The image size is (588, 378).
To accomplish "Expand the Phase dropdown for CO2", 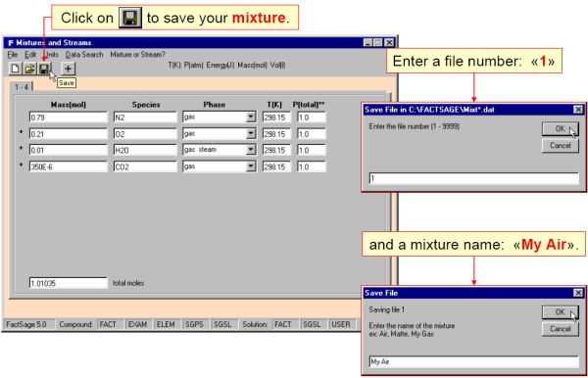I will tap(251, 166).
